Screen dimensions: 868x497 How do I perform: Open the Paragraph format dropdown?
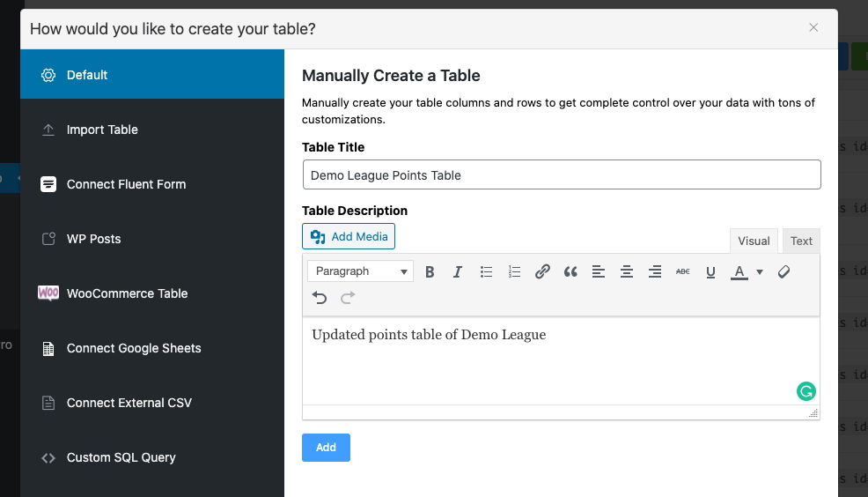tap(360, 271)
